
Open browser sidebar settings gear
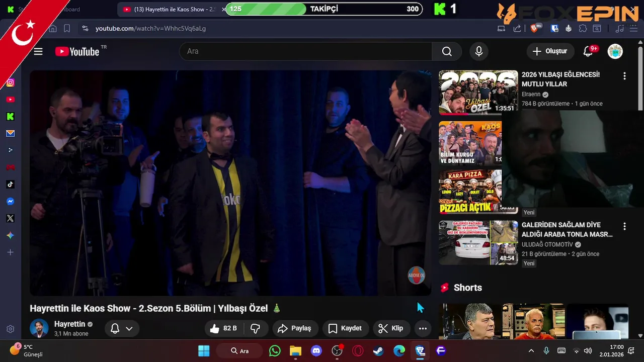(10, 329)
